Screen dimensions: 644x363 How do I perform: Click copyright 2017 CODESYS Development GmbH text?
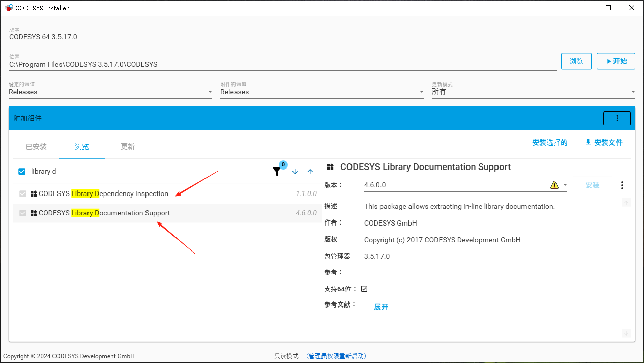point(443,240)
